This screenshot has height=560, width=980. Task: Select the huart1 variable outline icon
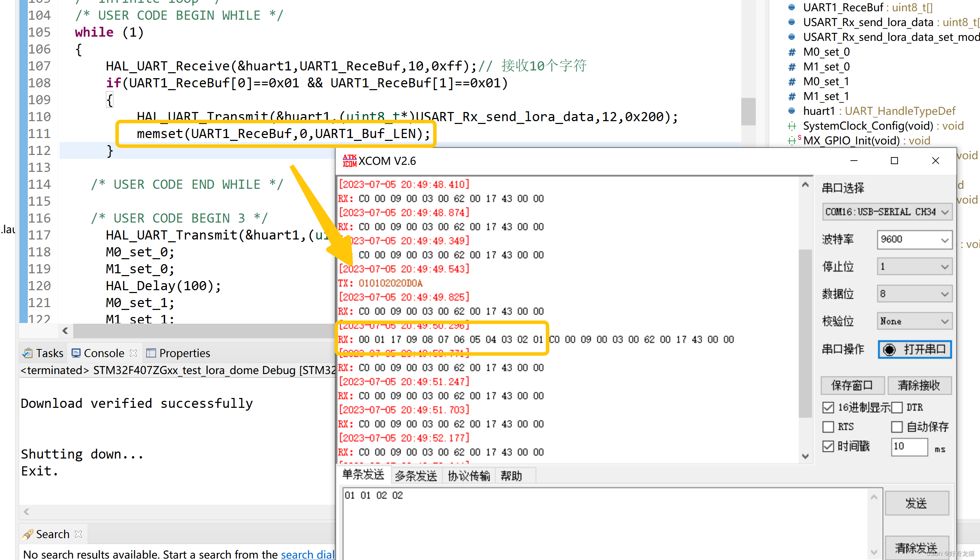click(792, 111)
